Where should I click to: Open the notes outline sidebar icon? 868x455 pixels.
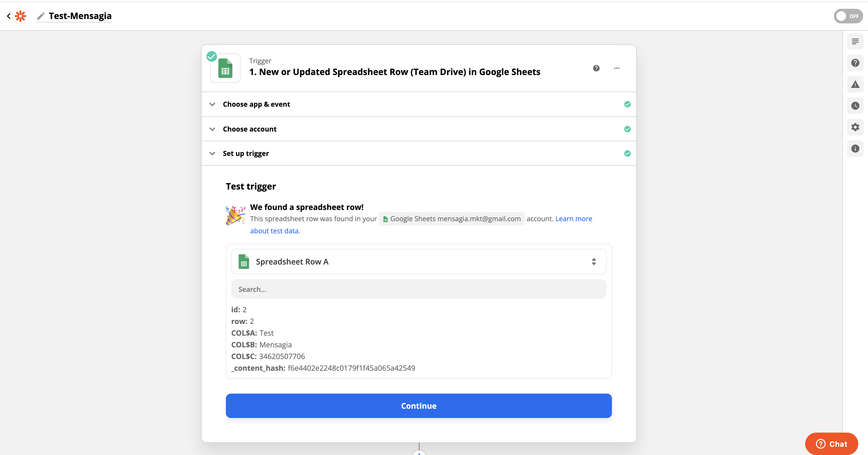[855, 41]
